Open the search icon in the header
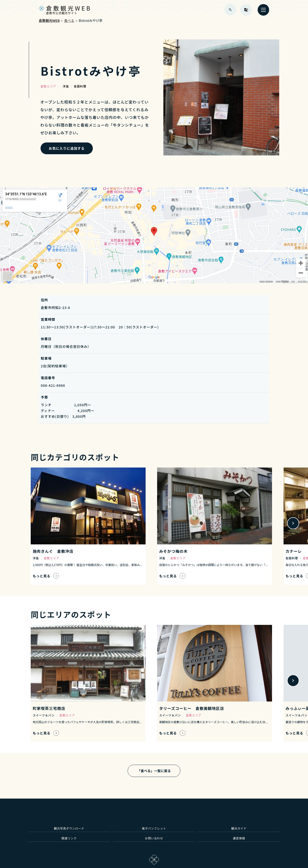308x868 pixels. [230, 10]
